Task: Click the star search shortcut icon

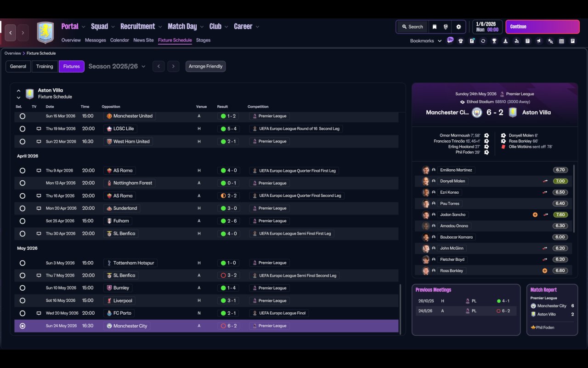Action: 550,41
